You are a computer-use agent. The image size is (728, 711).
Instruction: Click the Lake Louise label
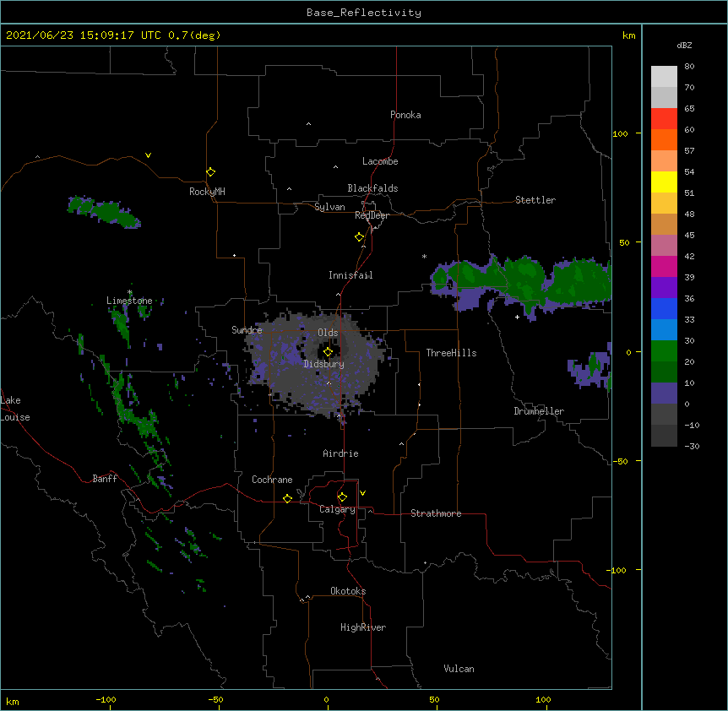tap(15, 409)
